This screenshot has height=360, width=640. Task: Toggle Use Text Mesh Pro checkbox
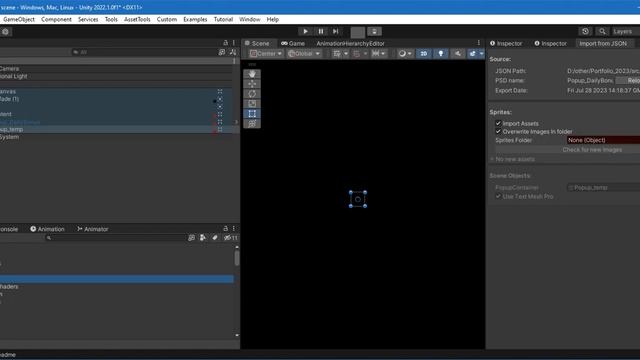pos(498,196)
